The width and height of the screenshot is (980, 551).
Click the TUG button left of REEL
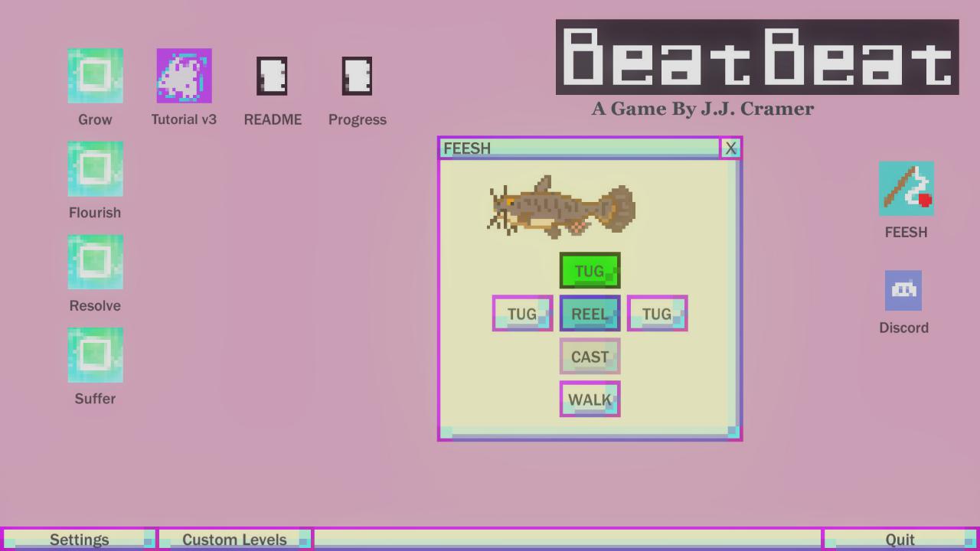coord(522,314)
